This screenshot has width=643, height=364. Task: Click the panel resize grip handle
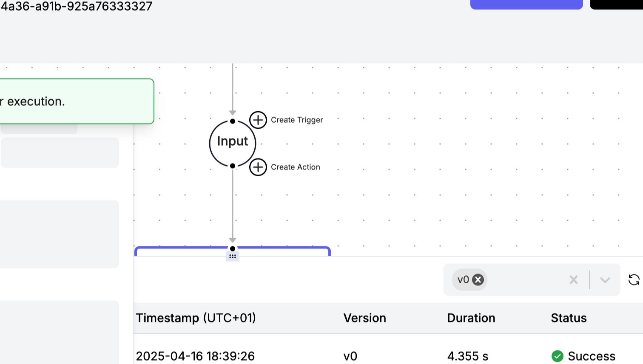click(x=233, y=257)
